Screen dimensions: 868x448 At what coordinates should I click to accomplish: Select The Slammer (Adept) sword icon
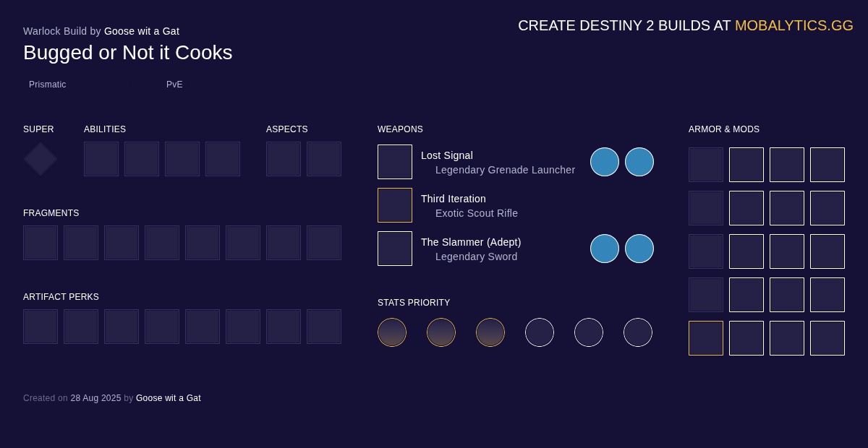pos(395,249)
